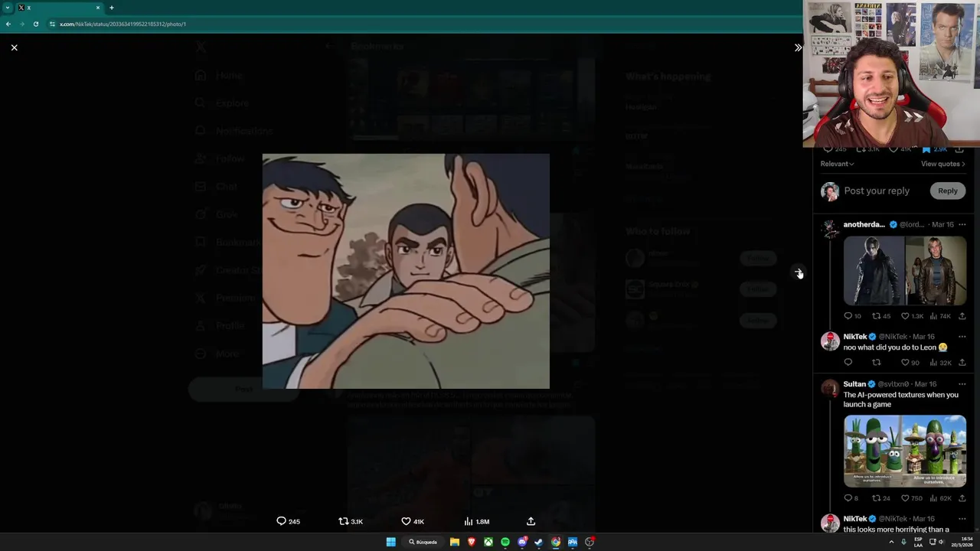
Task: Open Sultan's profile name
Action: [x=854, y=384]
